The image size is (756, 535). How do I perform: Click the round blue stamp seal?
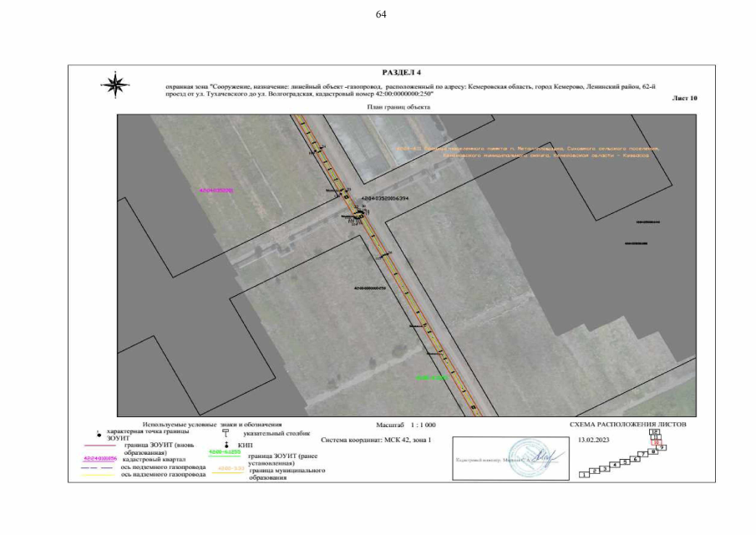[525, 457]
